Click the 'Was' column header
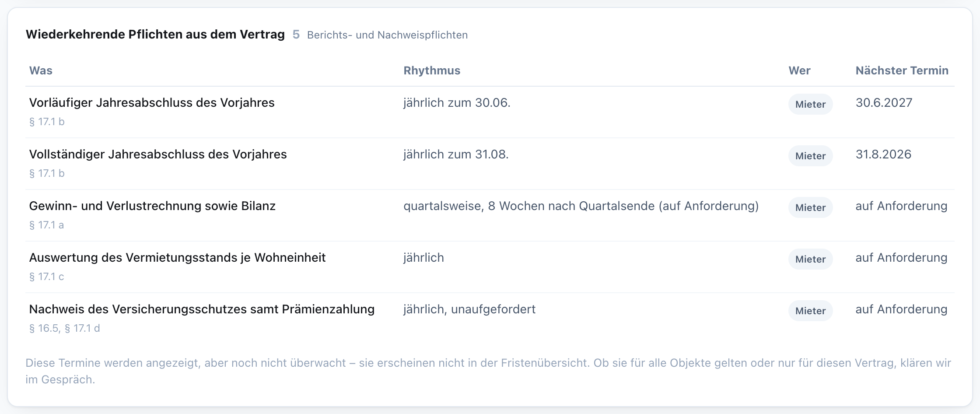This screenshot has width=980, height=414. coord(41,70)
